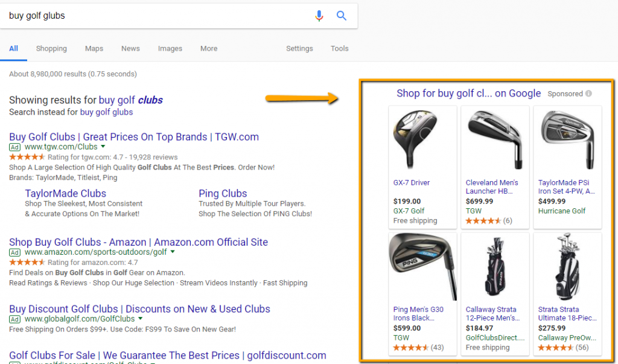Click the tgw.com 4.7 rating stars
618x364 pixels.
pos(27,157)
